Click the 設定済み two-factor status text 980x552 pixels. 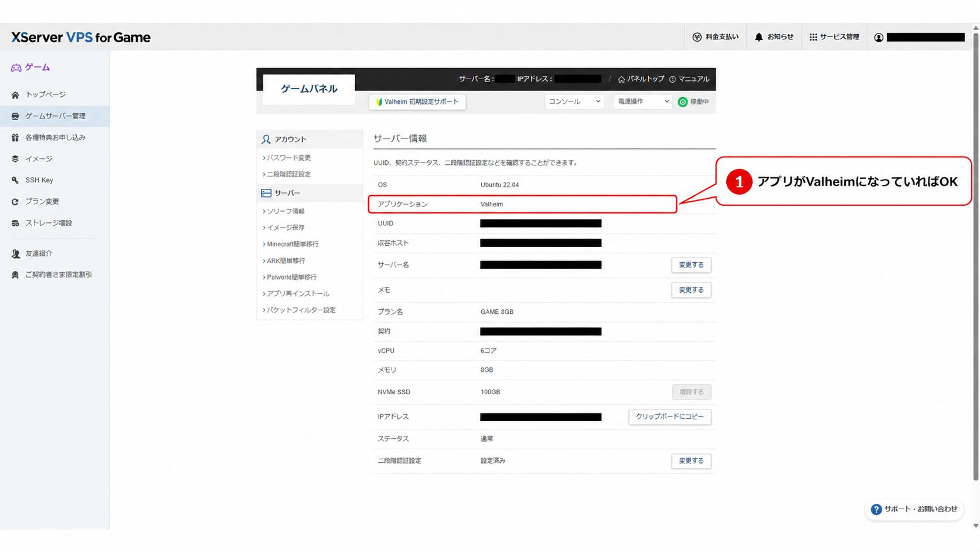[493, 461]
